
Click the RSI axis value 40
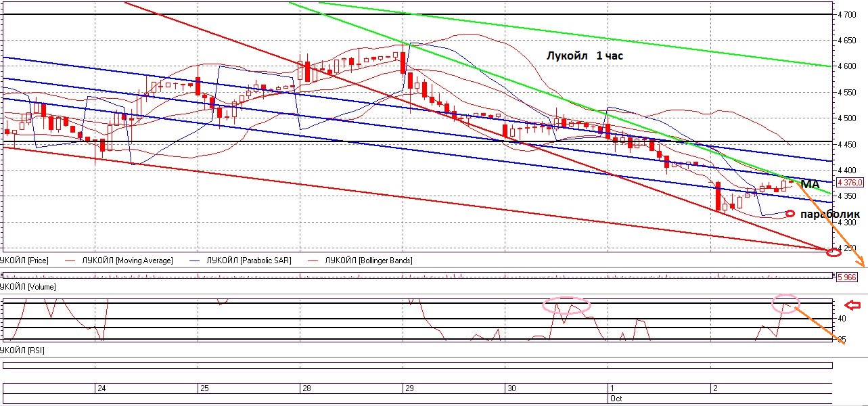coord(842,319)
